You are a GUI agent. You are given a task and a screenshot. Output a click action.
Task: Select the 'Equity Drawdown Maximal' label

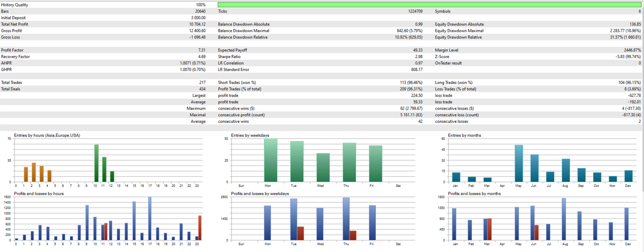(459, 31)
